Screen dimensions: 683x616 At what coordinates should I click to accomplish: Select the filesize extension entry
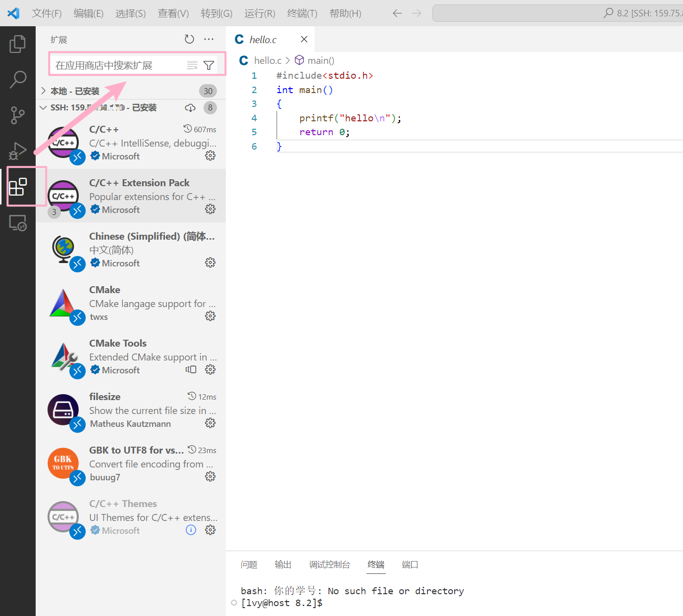[131, 410]
